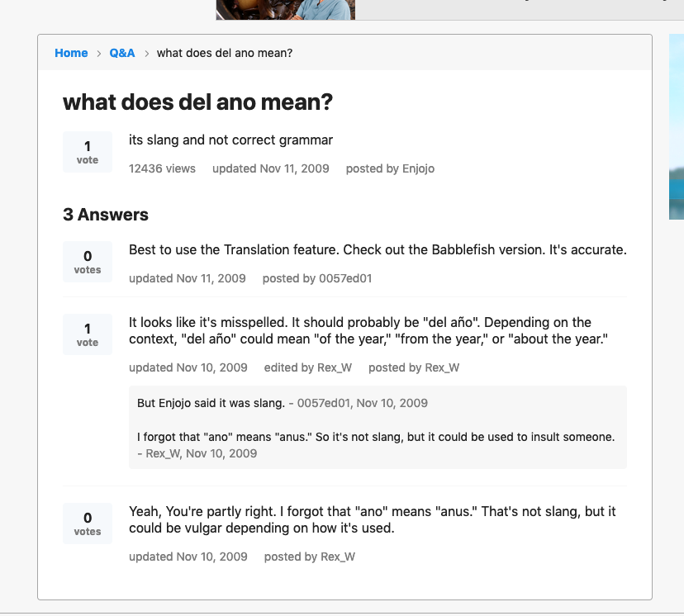This screenshot has width=684, height=616.
Task: Click the Babblefish answer's 0 votes box
Action: [x=88, y=262]
